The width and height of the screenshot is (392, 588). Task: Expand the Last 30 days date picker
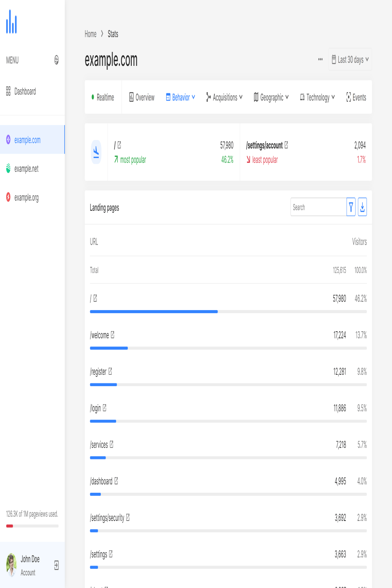[x=350, y=60]
